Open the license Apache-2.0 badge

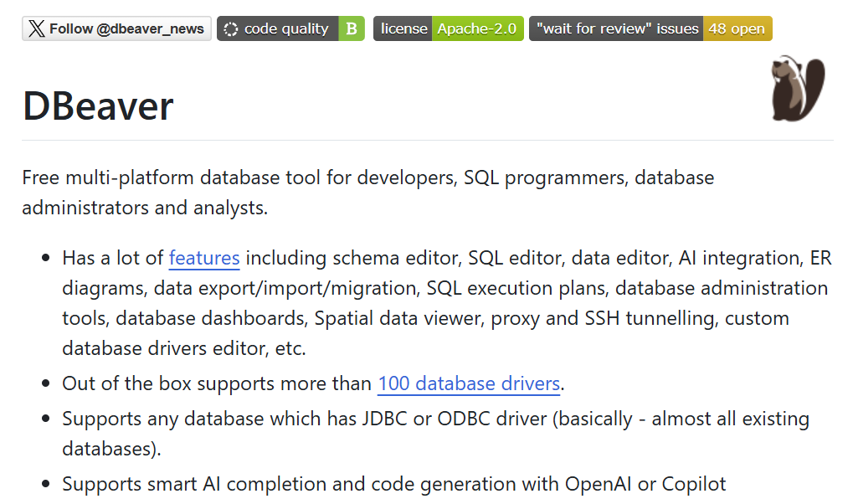[448, 28]
